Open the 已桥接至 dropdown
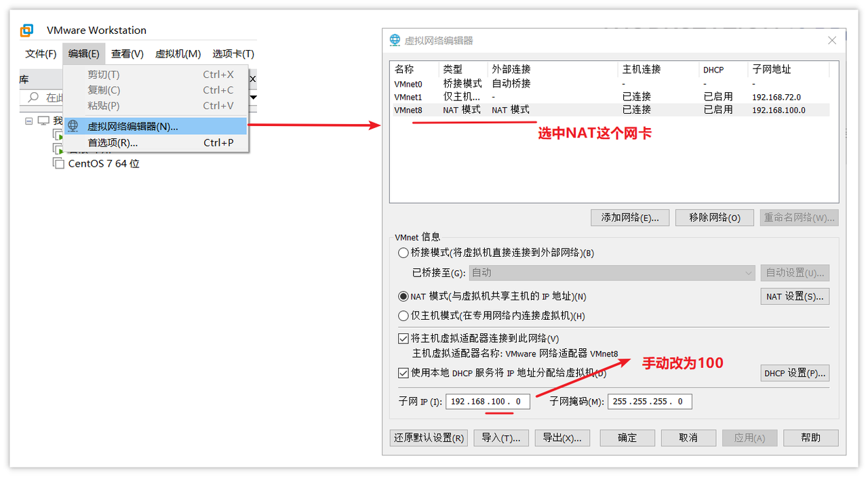 coord(612,272)
